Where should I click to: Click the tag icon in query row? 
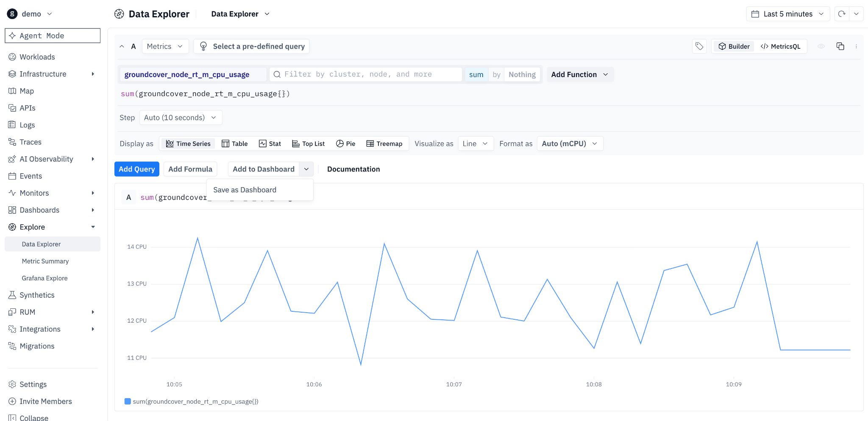pyautogui.click(x=699, y=47)
